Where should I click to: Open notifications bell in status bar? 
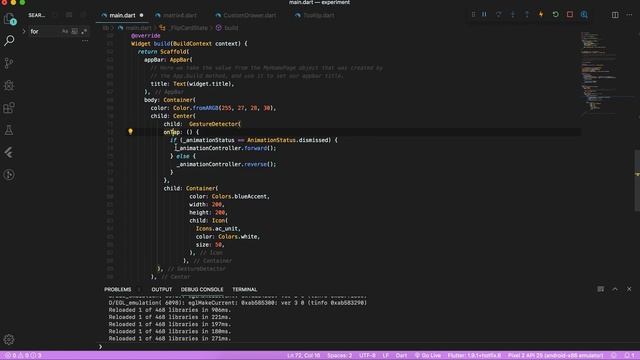(629, 356)
